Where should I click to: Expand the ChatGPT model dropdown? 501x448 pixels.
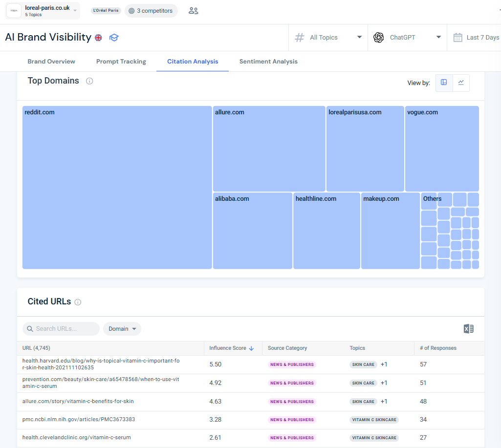407,37
